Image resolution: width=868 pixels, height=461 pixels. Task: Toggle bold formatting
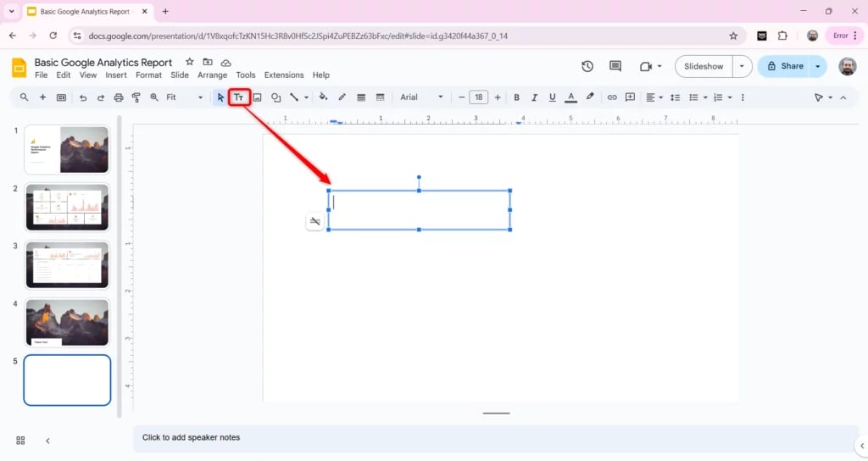coord(516,97)
